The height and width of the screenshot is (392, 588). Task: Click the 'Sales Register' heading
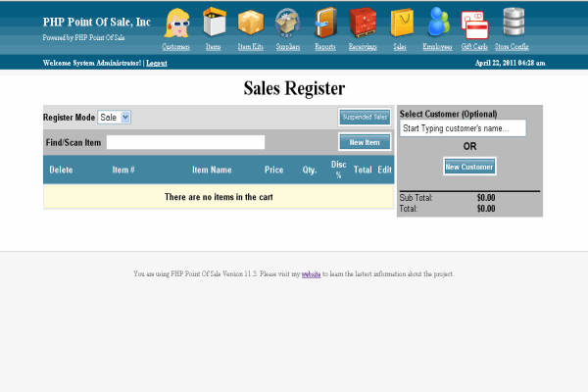[294, 88]
